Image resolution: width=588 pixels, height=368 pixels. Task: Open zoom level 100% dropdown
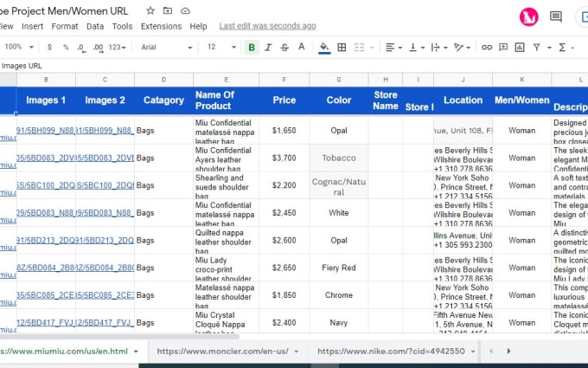click(x=19, y=47)
